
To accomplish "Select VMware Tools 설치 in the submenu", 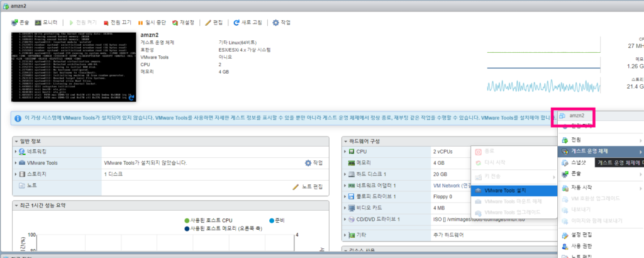I will (x=514, y=191).
